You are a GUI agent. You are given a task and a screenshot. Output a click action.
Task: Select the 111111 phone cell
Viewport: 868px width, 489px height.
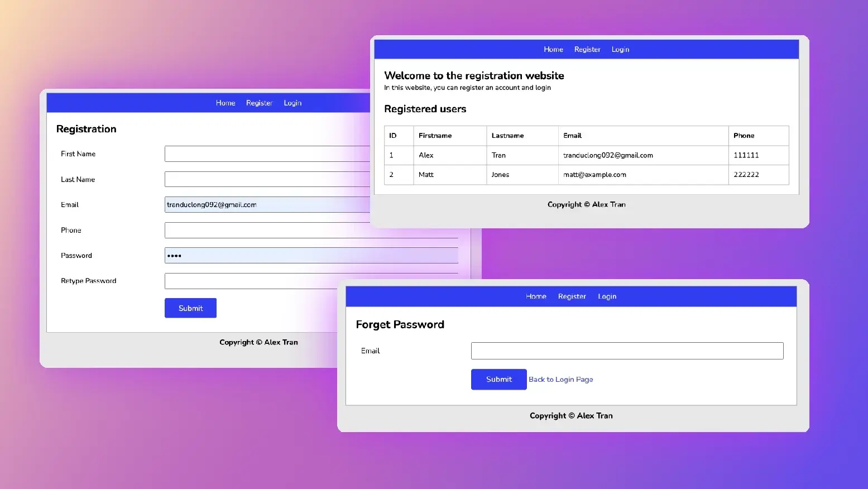pos(759,155)
